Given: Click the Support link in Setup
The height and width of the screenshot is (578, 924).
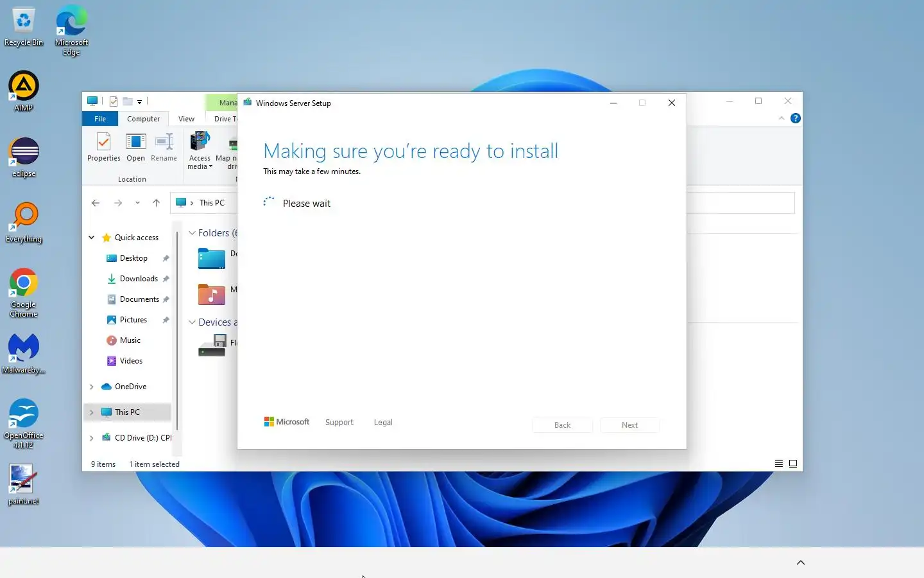Looking at the screenshot, I should pyautogui.click(x=339, y=423).
